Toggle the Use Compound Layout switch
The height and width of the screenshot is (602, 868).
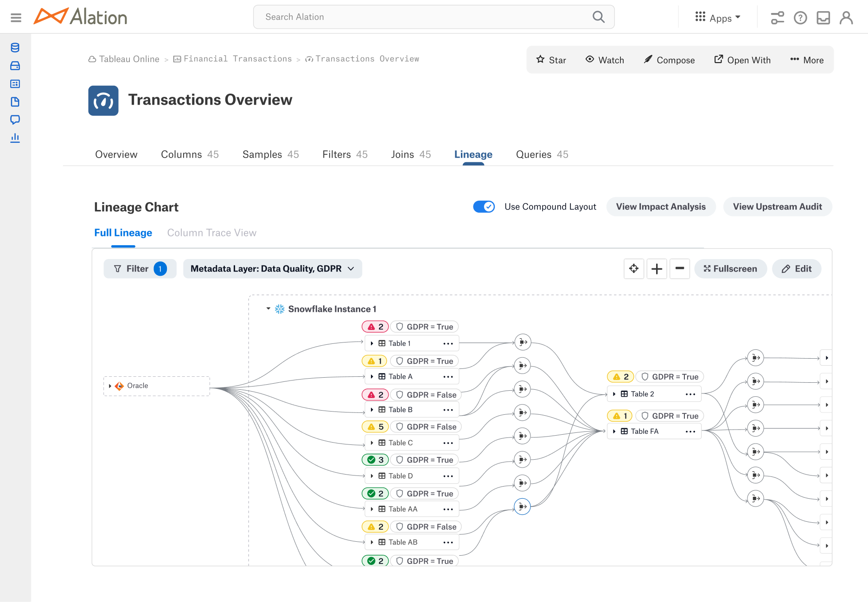484,207
